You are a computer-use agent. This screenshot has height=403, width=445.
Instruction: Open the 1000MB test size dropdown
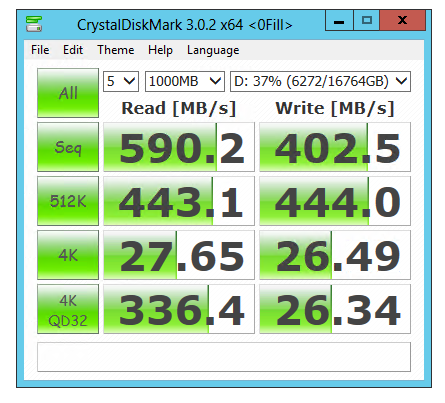coord(185,81)
